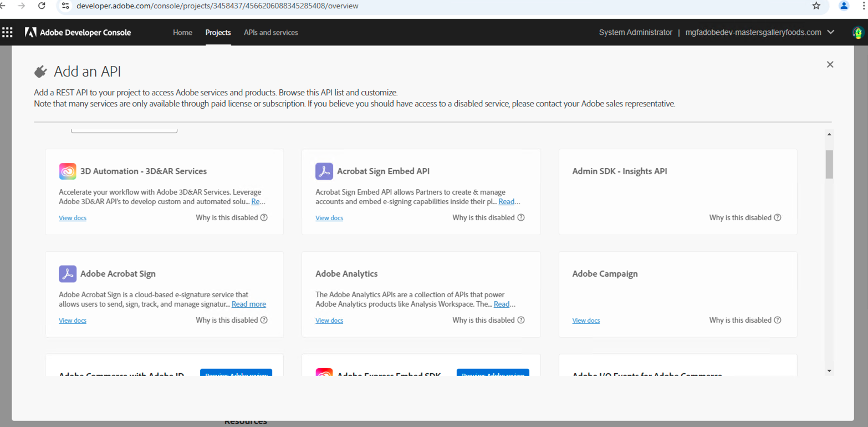868x427 pixels.
Task: Open the app launcher grid
Action: click(7, 32)
